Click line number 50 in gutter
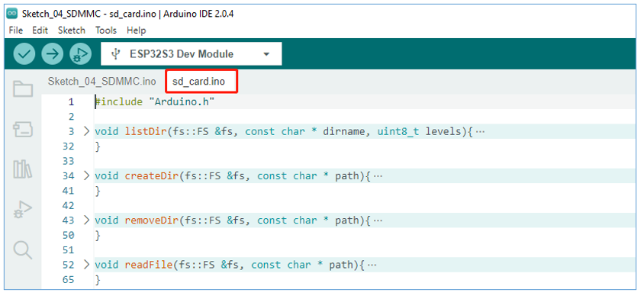644x296 pixels. [69, 235]
